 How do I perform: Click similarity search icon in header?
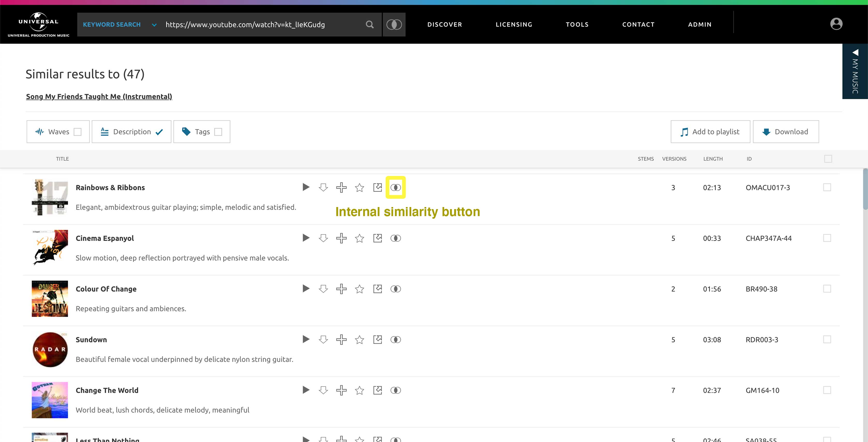click(394, 24)
